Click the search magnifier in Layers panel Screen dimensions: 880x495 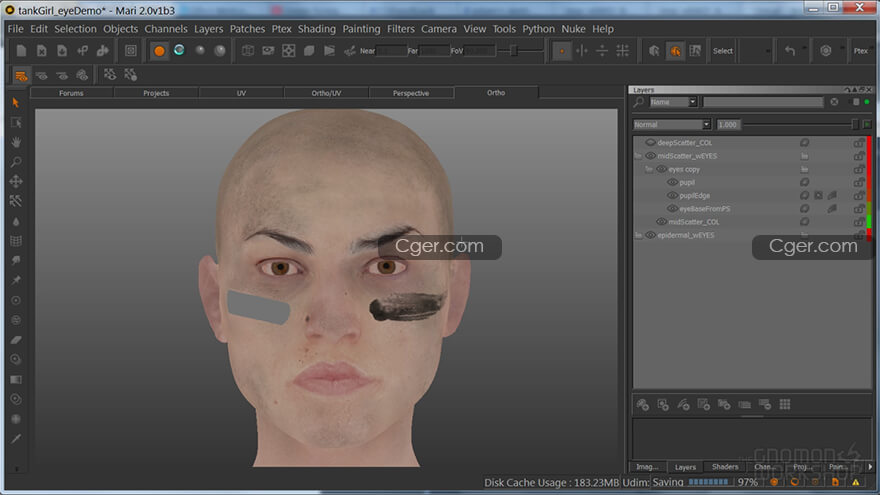[639, 102]
